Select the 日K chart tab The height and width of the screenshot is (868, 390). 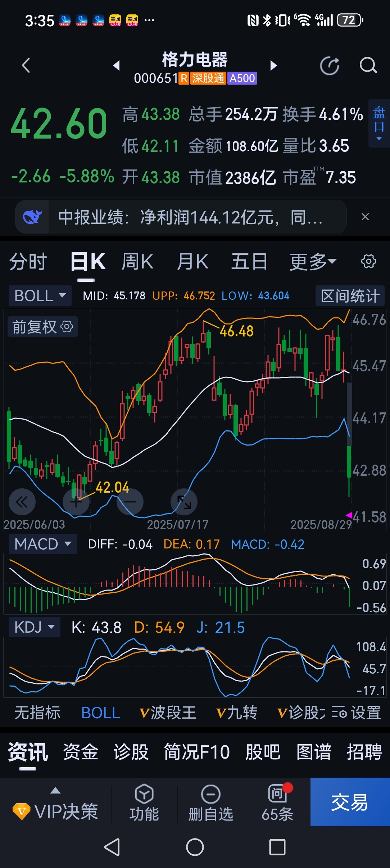(88, 261)
